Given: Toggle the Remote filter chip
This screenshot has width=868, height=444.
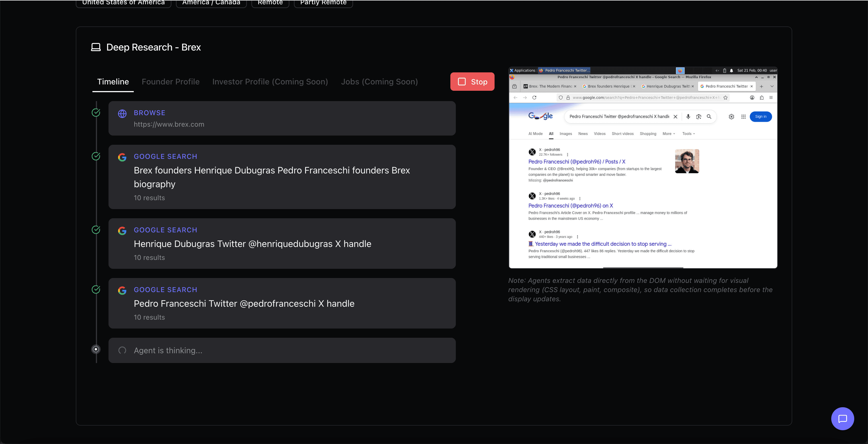Looking at the screenshot, I should pos(270,2).
